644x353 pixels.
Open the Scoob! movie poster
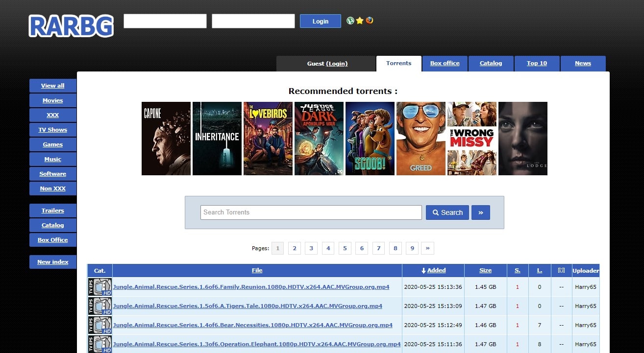(x=370, y=139)
